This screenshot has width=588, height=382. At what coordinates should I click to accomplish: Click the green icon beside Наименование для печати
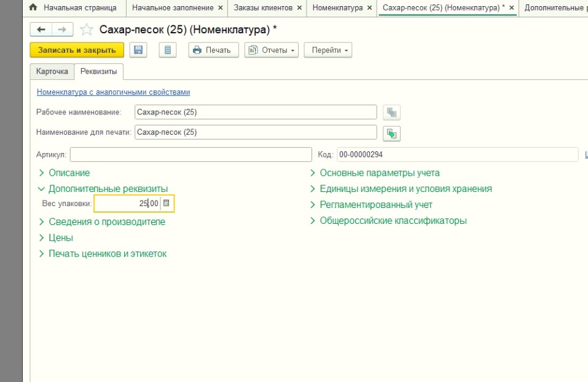pos(391,133)
